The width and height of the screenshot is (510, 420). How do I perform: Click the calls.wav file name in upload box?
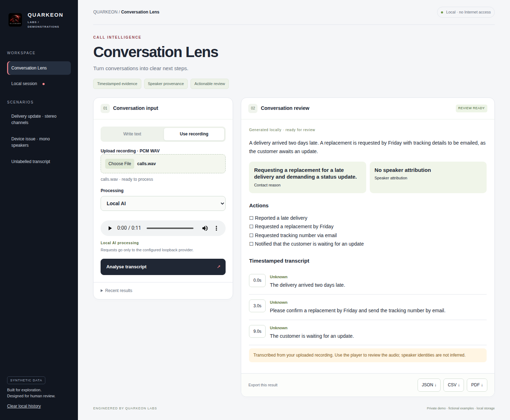point(146,164)
